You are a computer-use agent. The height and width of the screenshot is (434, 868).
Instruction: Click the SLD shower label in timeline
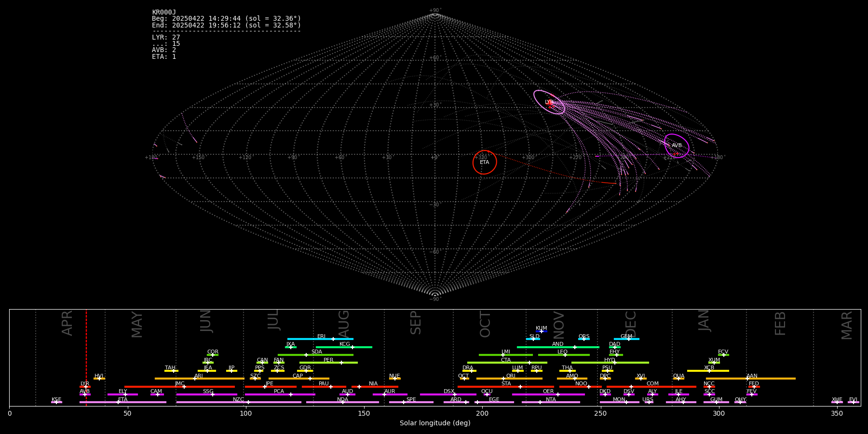(x=534, y=337)
